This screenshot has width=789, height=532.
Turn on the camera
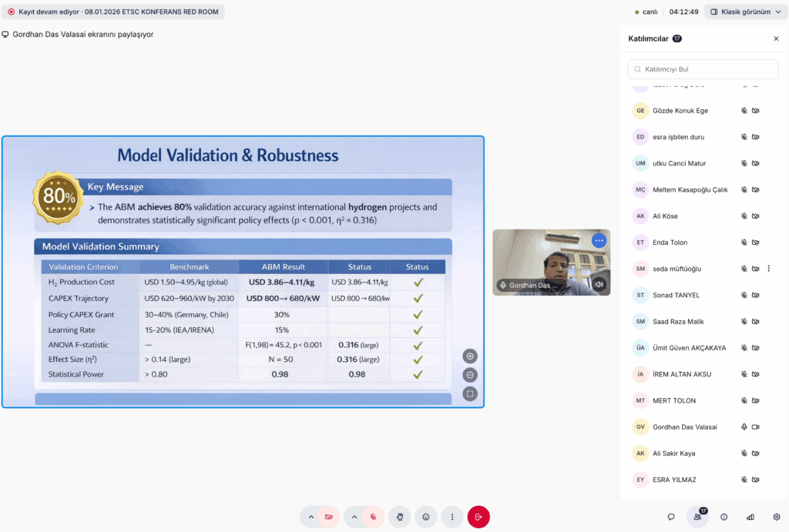pos(329,517)
